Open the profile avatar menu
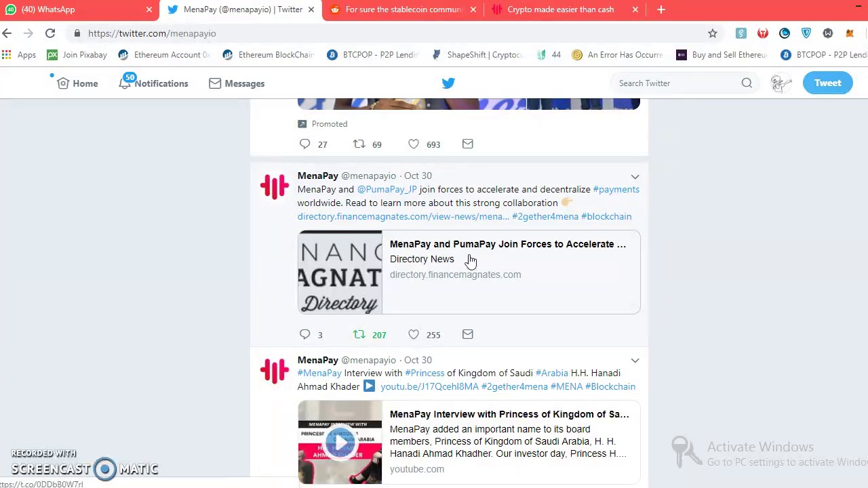The width and height of the screenshot is (868, 488). (x=781, y=83)
